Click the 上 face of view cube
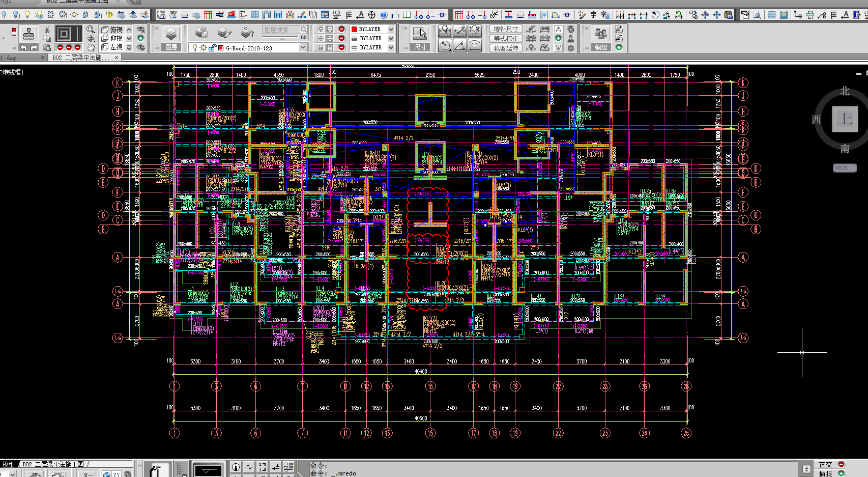The image size is (868, 477). pos(845,119)
